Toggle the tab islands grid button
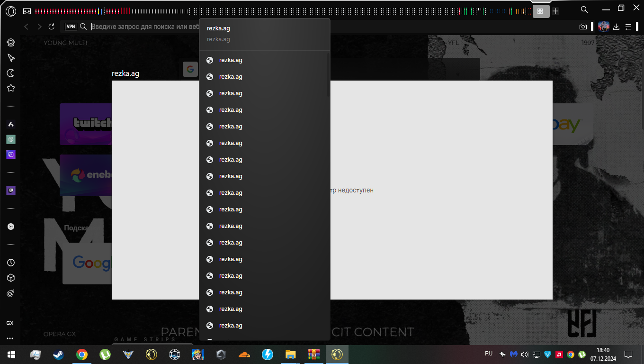The height and width of the screenshot is (364, 644). pos(541,11)
